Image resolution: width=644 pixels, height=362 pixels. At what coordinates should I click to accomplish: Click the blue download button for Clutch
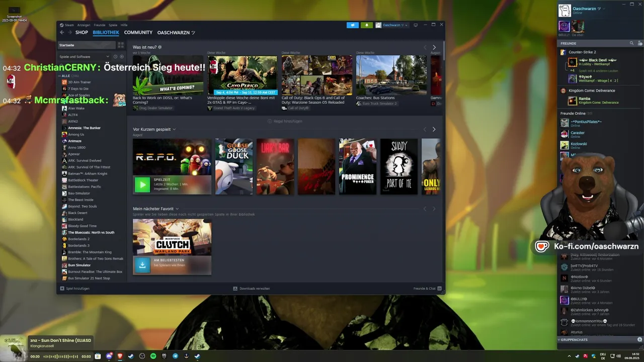[142, 264]
